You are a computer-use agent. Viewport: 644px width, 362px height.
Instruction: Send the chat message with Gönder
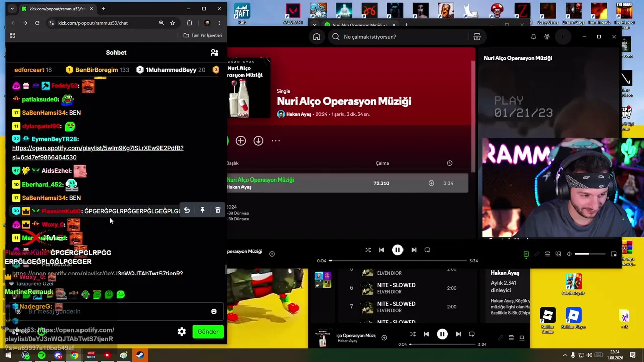point(208,332)
